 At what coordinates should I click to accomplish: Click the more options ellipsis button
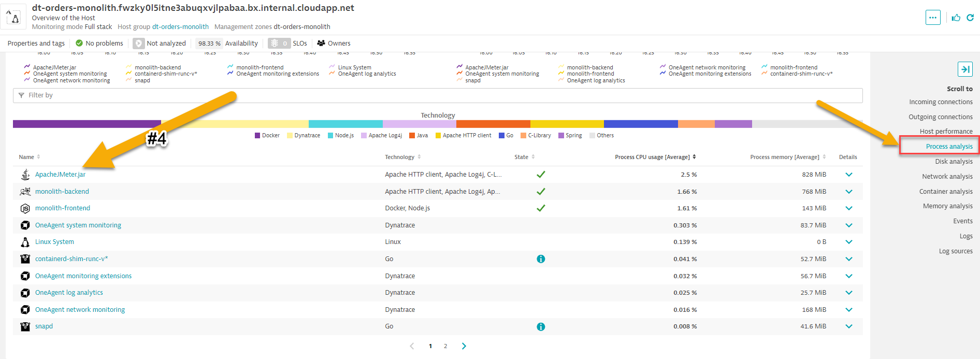[932, 18]
